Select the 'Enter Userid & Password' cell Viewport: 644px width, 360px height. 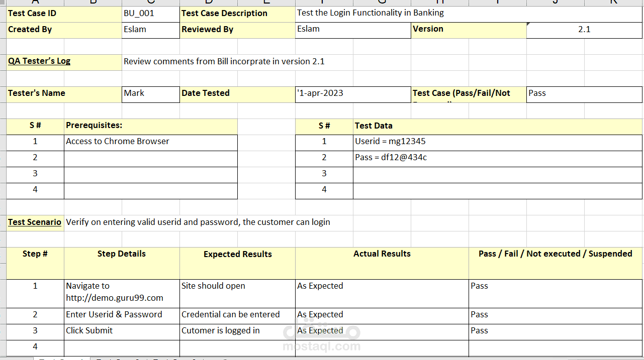tap(122, 316)
